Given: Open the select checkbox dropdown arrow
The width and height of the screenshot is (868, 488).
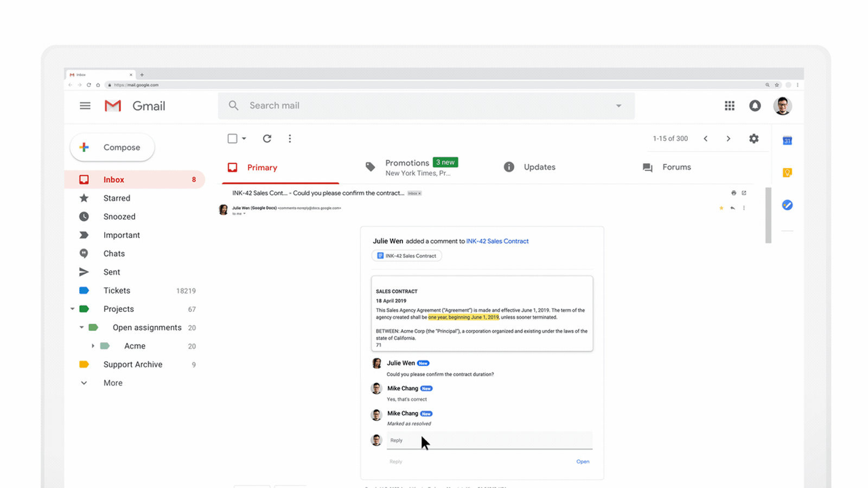Looking at the screenshot, I should tap(244, 139).
